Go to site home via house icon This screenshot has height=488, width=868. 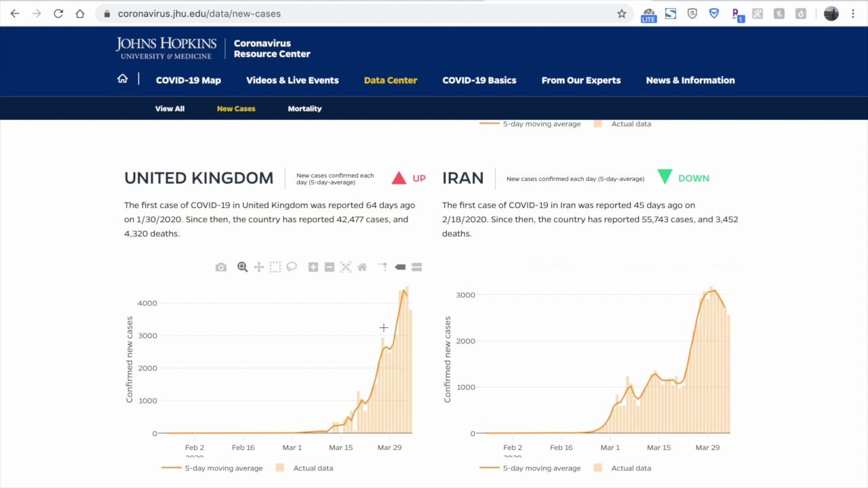[x=123, y=79]
